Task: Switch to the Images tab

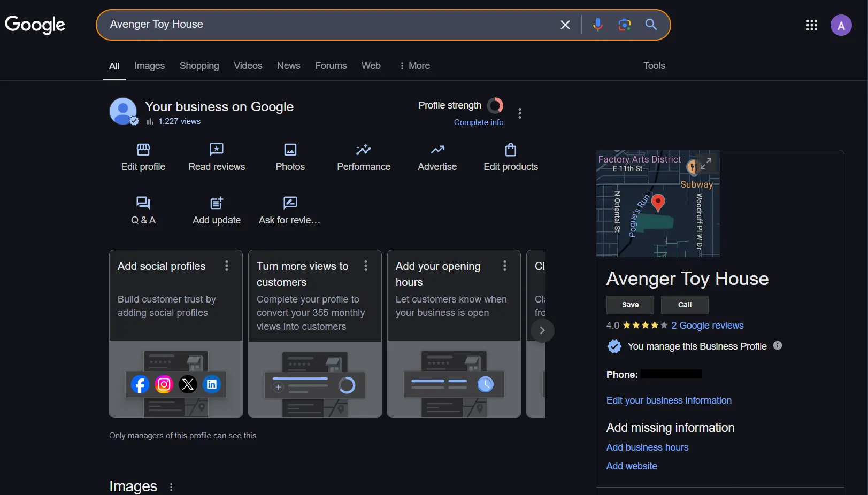Action: click(x=149, y=66)
